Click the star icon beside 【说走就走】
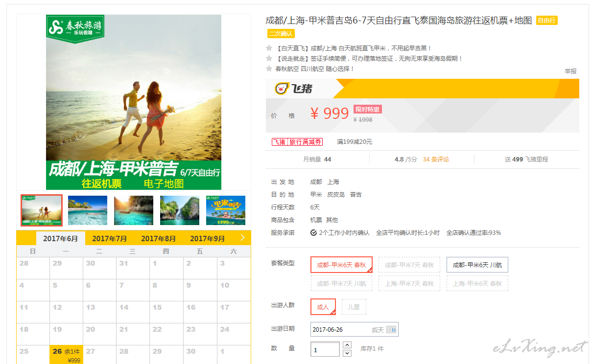The width and height of the screenshot is (593, 364). pos(269,58)
